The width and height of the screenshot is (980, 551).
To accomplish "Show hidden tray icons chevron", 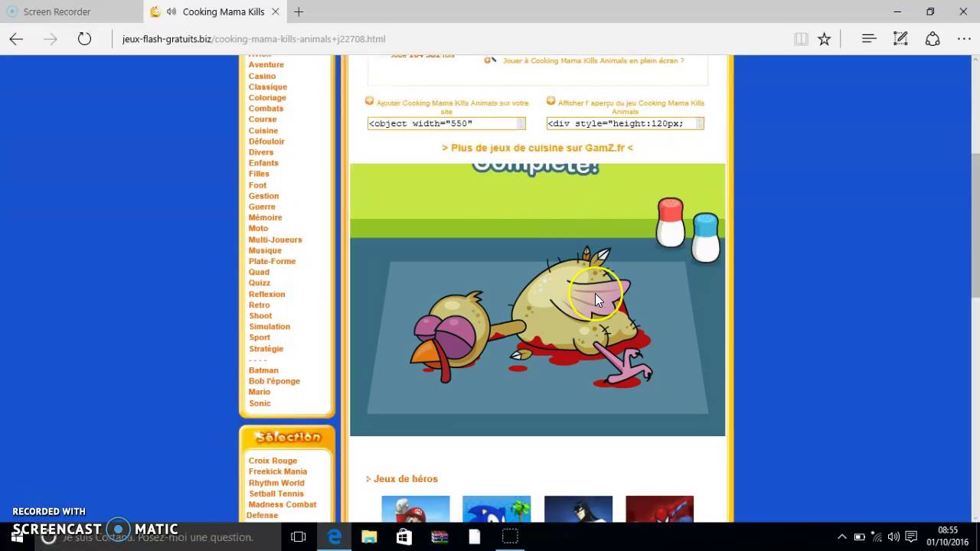I will click(842, 537).
